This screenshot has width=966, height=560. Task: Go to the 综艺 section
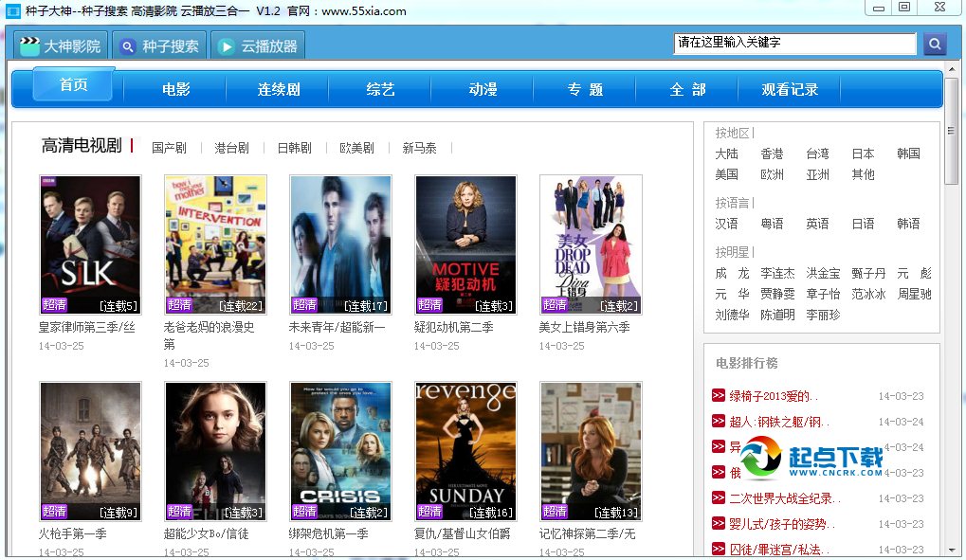pos(380,90)
